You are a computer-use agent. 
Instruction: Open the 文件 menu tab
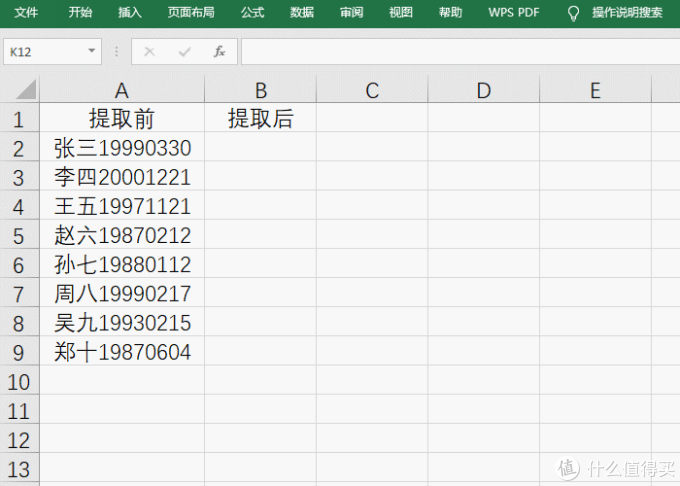(x=26, y=13)
